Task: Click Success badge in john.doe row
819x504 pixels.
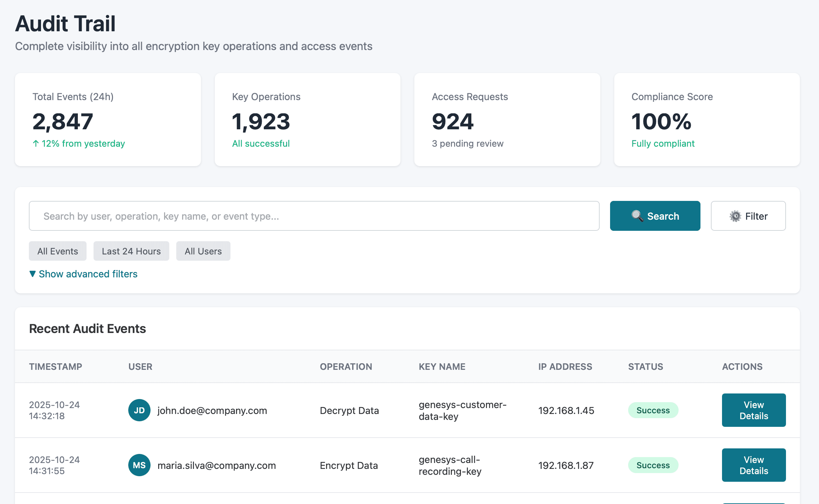Action: tap(652, 410)
